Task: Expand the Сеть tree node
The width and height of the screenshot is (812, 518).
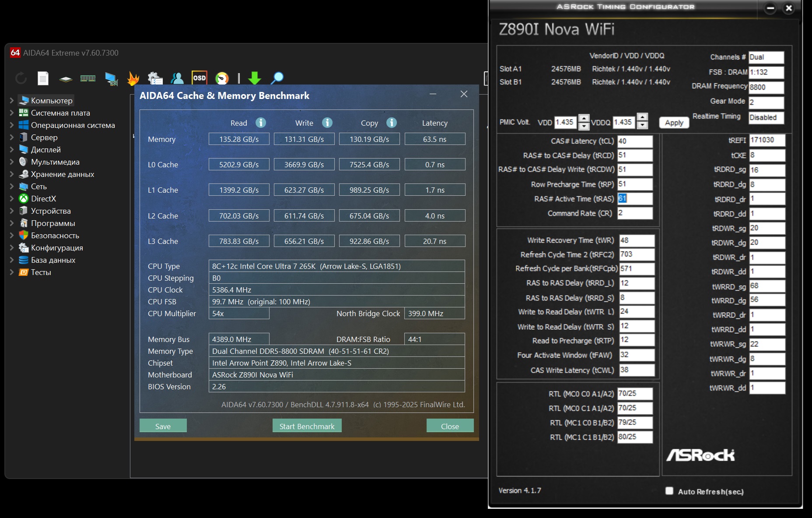Action: [12, 186]
